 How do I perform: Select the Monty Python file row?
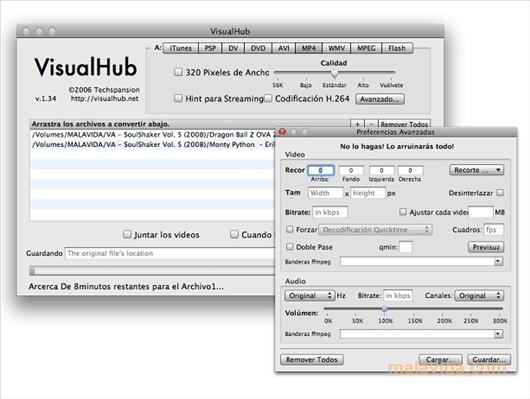click(153, 144)
